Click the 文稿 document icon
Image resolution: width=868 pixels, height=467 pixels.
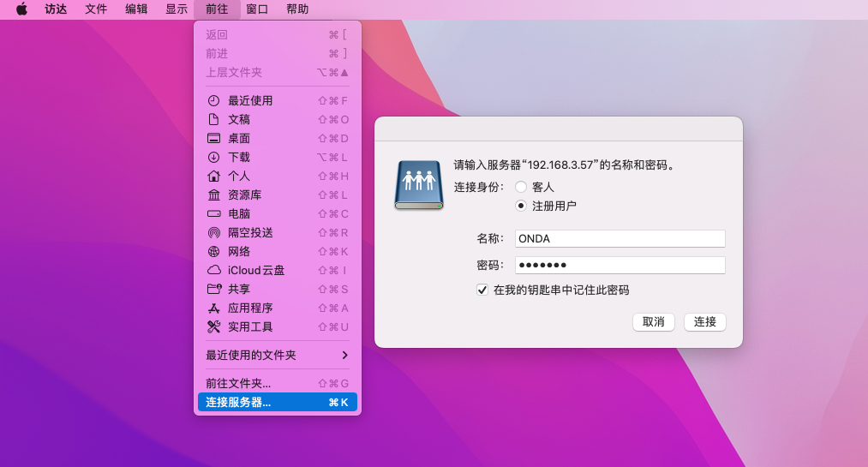point(213,119)
